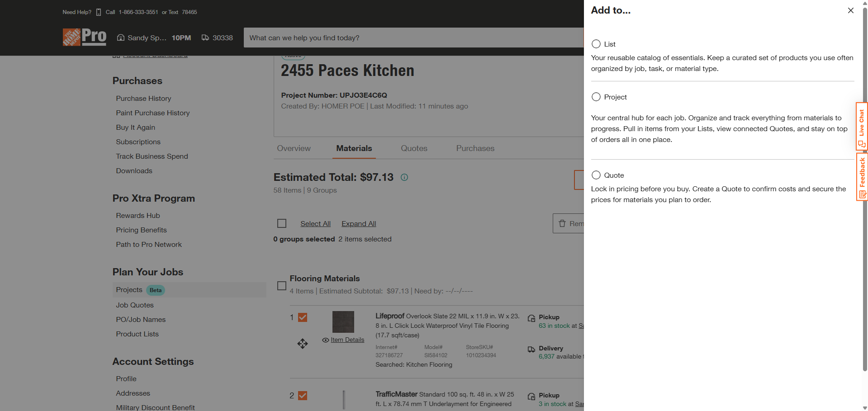Select the Quote radio option
The image size is (868, 411).
(x=596, y=175)
